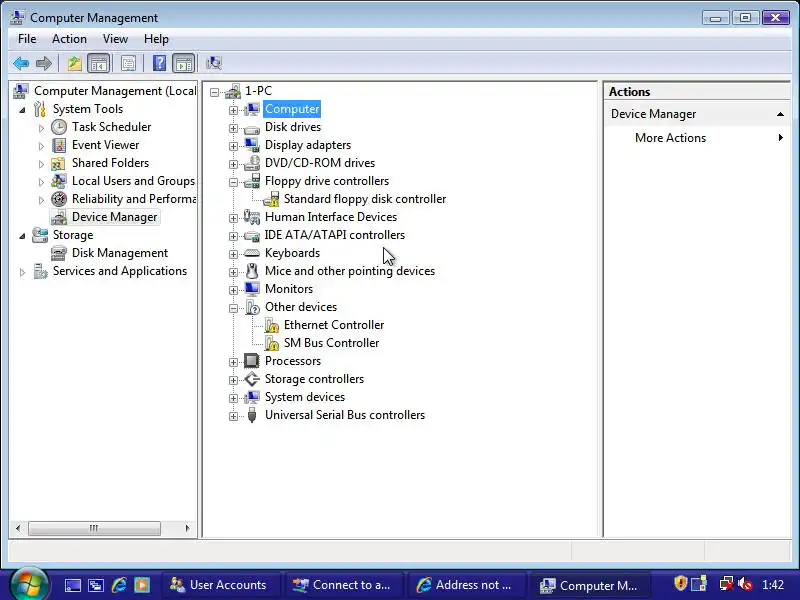800x600 pixels.
Task: Click the left-pane scroll right arrow
Action: tap(187, 528)
